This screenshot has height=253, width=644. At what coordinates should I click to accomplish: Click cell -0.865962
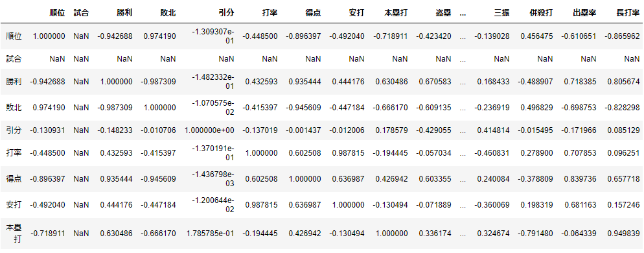(622, 36)
